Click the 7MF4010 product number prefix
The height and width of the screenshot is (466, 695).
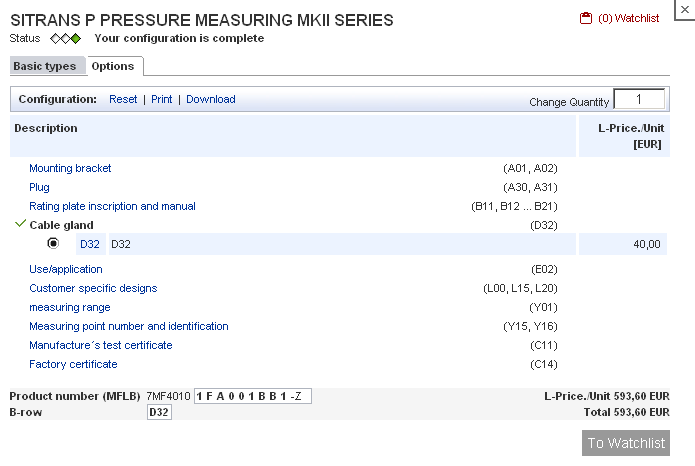168,396
